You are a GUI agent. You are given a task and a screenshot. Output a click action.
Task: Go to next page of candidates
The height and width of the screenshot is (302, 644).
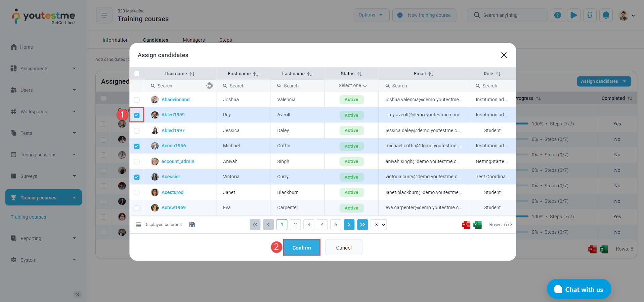(349, 225)
